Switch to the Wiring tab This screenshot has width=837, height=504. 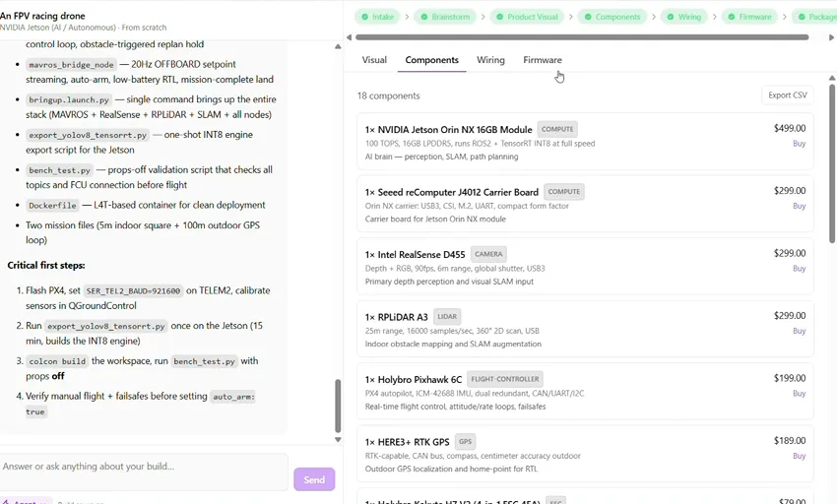tap(490, 60)
